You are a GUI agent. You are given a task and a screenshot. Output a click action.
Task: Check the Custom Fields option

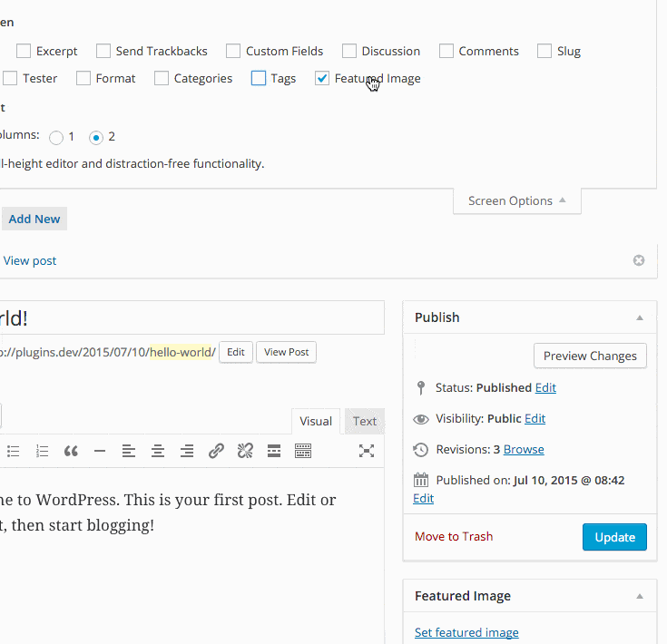coord(233,52)
